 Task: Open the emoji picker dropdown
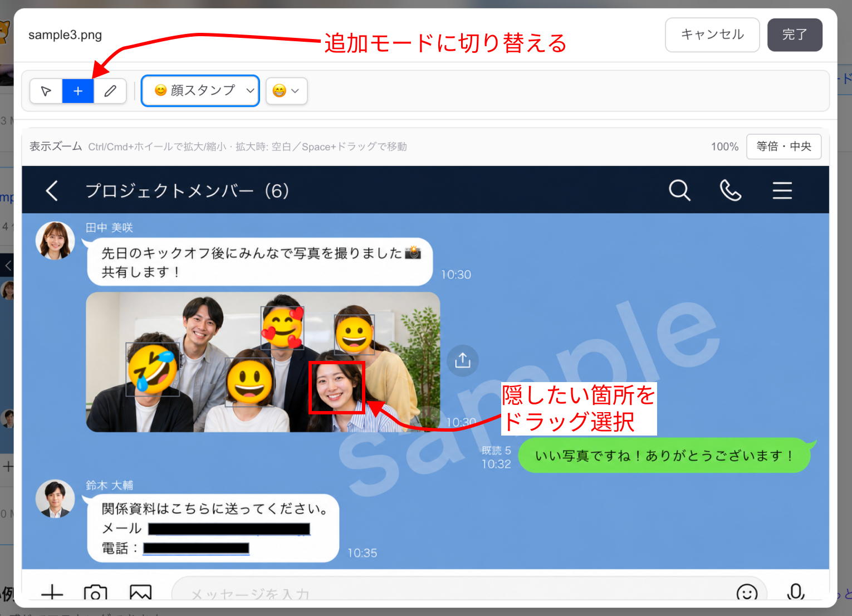click(287, 91)
